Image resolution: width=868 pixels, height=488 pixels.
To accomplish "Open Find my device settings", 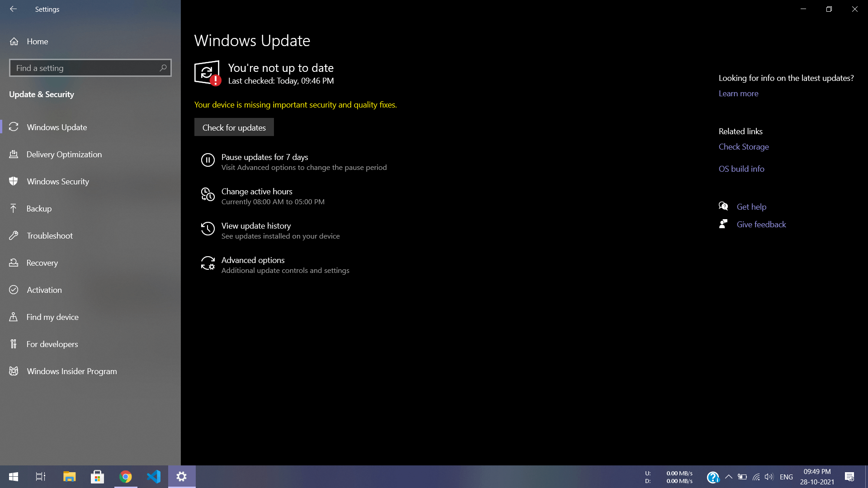I will coord(90,317).
